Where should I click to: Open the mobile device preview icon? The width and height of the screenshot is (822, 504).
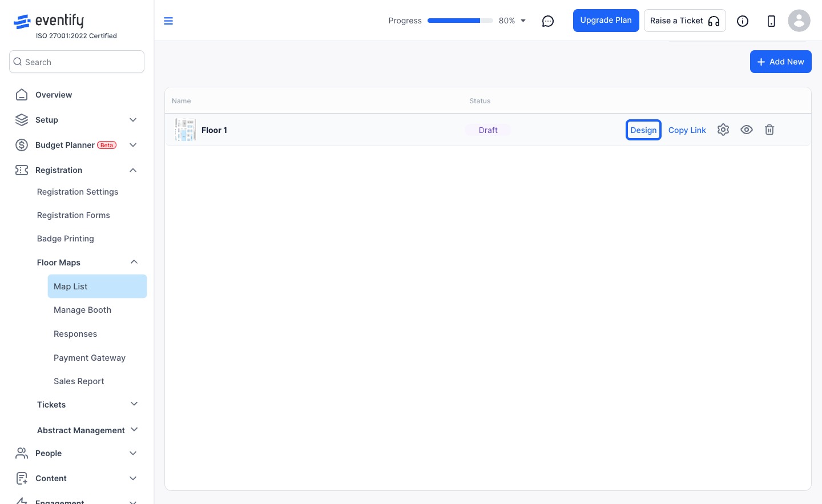(x=771, y=21)
